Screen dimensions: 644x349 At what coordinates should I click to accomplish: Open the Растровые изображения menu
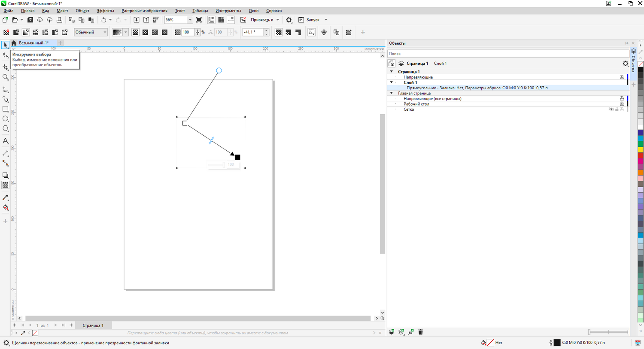click(x=144, y=11)
